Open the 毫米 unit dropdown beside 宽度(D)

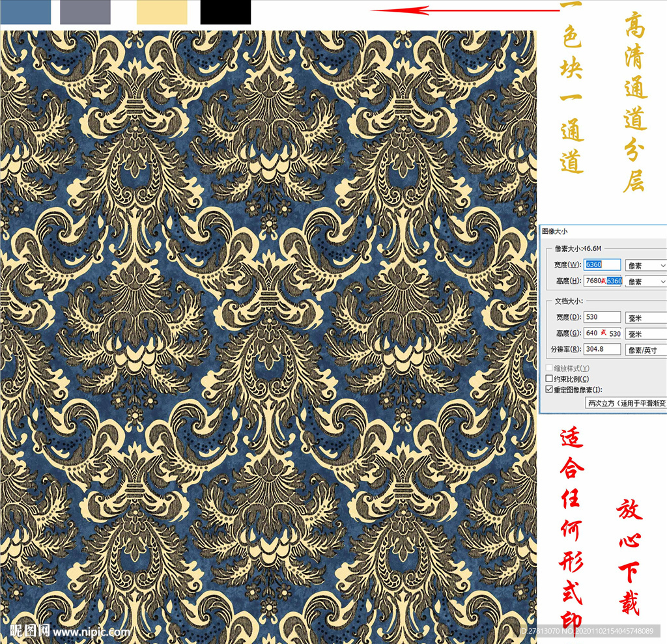pos(646,318)
